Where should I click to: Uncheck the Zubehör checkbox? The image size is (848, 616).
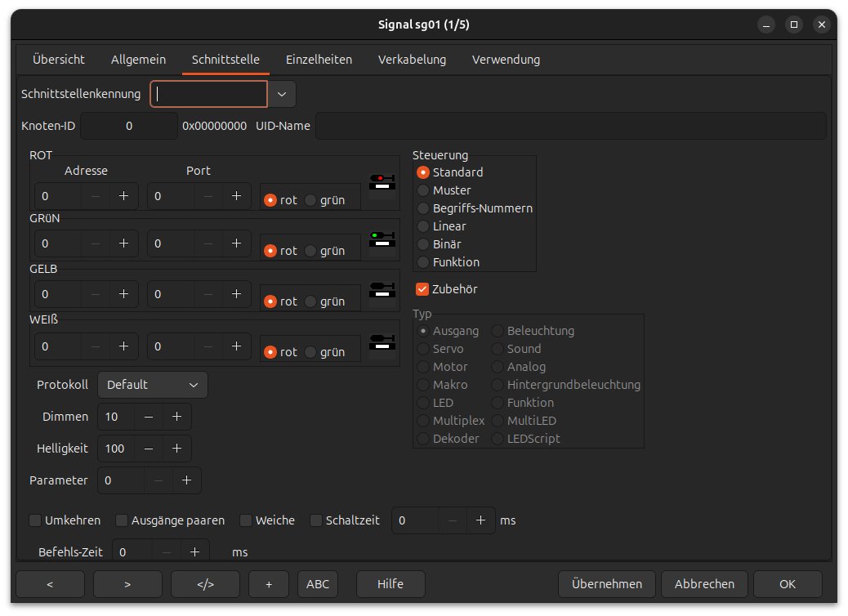[x=422, y=289]
